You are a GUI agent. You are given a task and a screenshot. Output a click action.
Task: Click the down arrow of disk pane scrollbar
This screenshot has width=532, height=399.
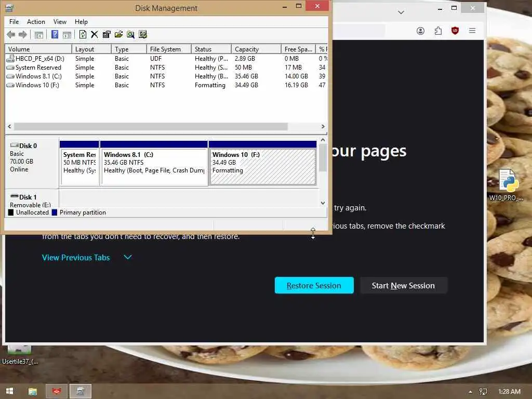point(323,203)
